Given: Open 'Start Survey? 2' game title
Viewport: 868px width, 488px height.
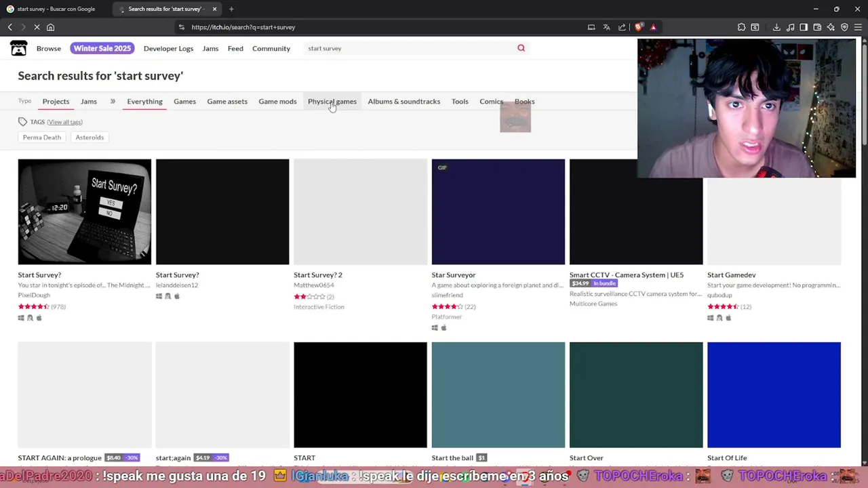Looking at the screenshot, I should coord(318,274).
